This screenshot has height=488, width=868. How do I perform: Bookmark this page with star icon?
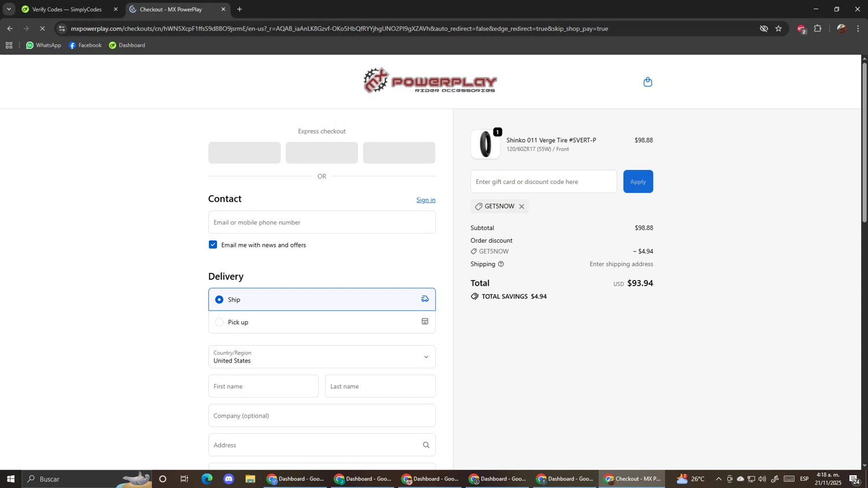click(x=778, y=28)
